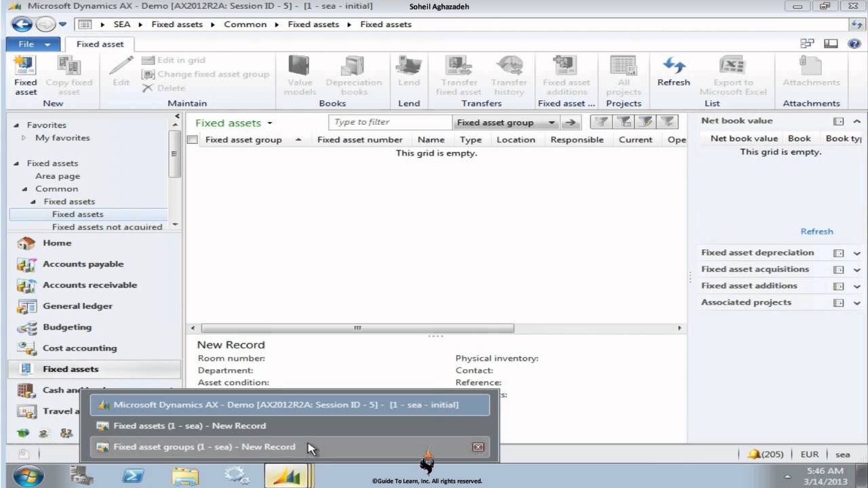The height and width of the screenshot is (488, 868).
Task: Click SEA in the breadcrumb address bar
Action: tap(122, 24)
